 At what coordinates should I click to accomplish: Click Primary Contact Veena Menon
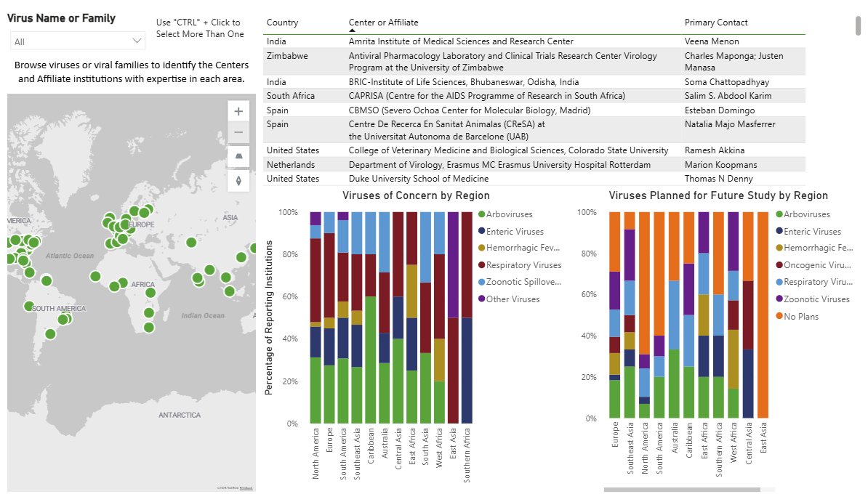click(x=712, y=41)
